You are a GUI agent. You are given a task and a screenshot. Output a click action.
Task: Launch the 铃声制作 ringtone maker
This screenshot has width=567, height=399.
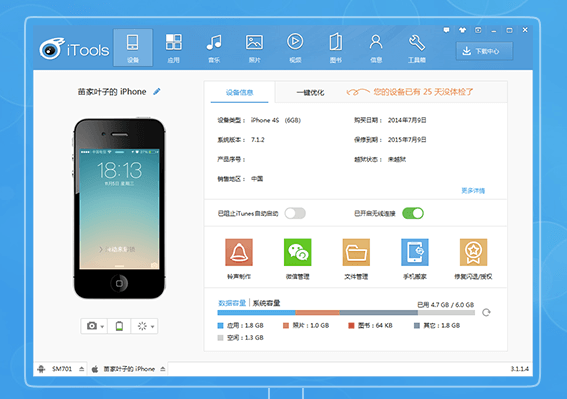239,258
